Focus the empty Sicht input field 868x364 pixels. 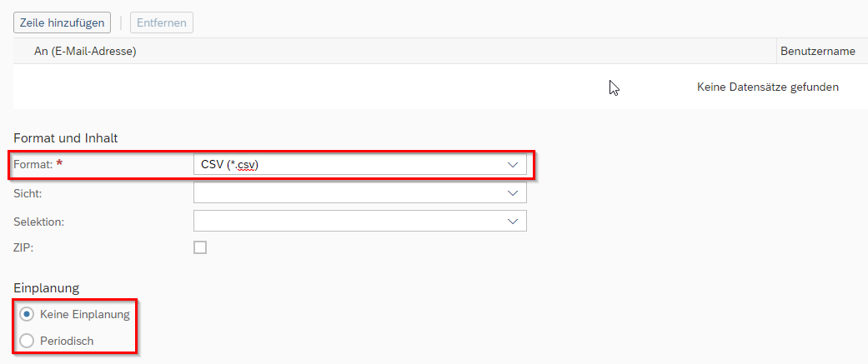[360, 192]
